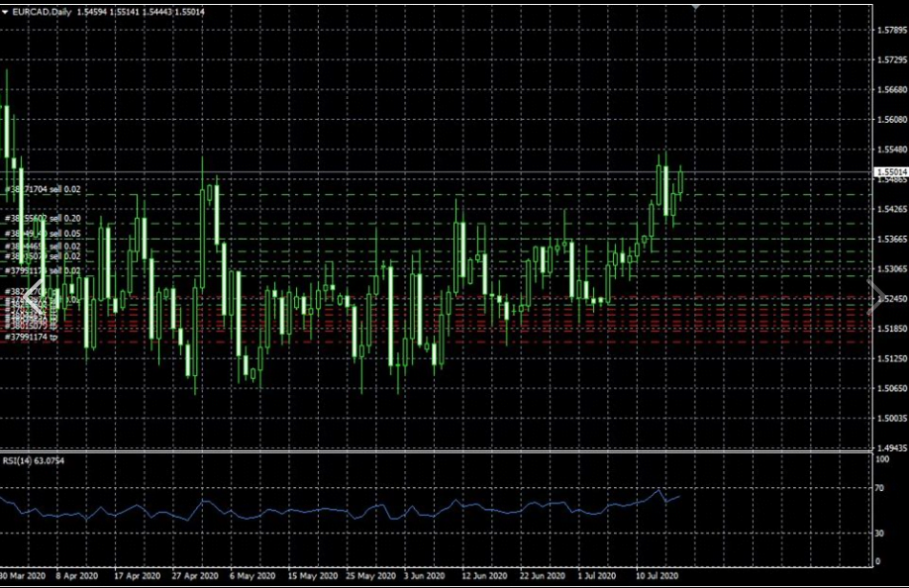Screen dimensions: 909x588
Task: Open the EURCAD,Daily title dropdown triangle
Action: (5, 11)
